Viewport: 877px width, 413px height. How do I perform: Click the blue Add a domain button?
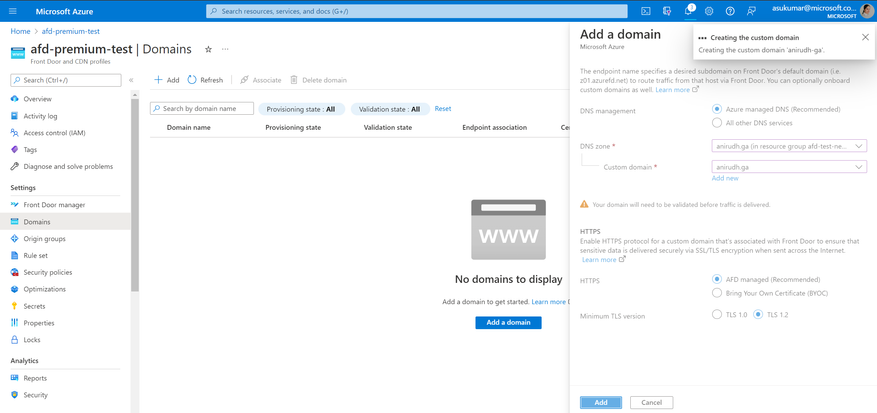(508, 322)
